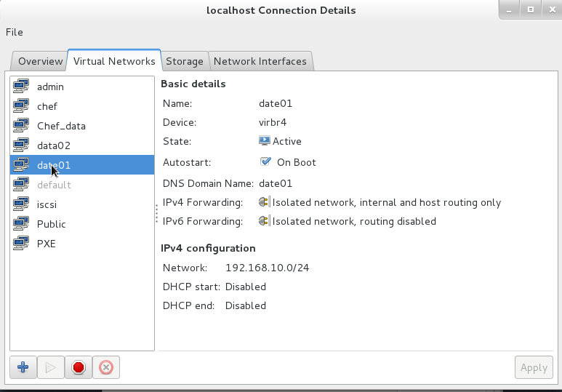Toggle the Autostart On Boot checkbox
The width and height of the screenshot is (562, 392).
coord(265,162)
